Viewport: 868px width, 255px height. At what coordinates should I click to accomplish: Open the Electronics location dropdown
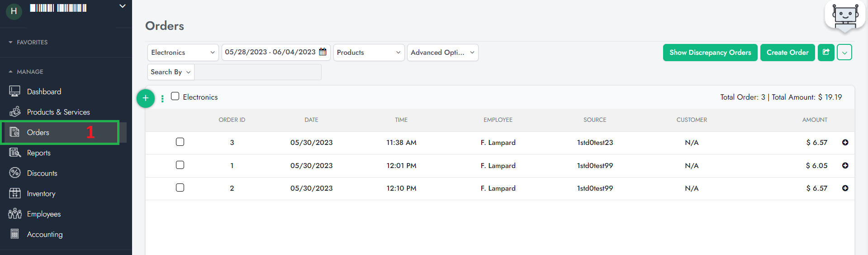pos(183,53)
